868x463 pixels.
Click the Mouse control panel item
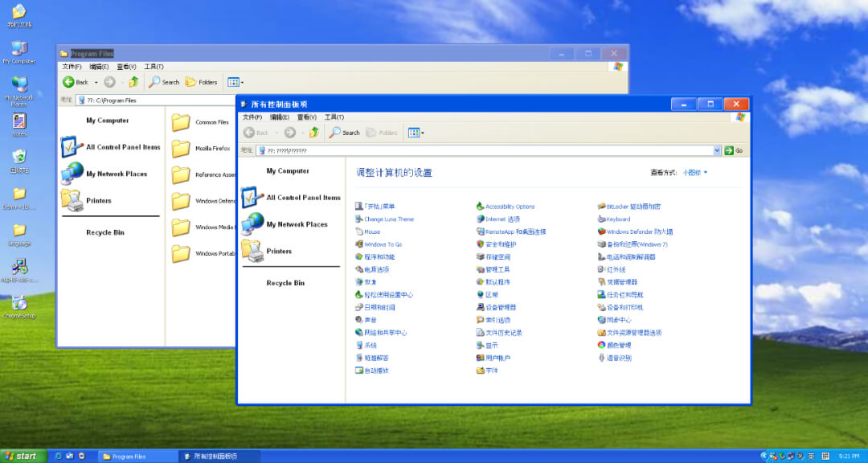(x=371, y=231)
